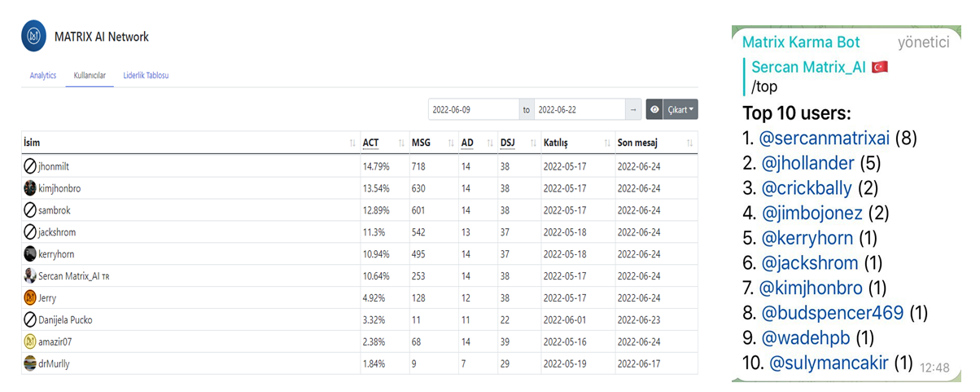Click the 2022-06-01 join date cell
This screenshot has height=392, width=980.
(x=577, y=320)
